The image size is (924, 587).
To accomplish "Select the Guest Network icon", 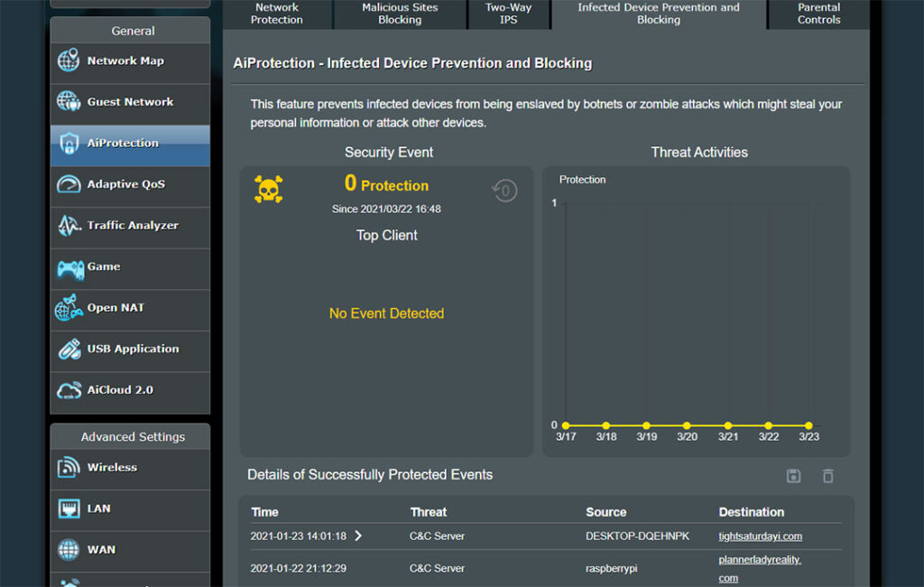I will tap(68, 102).
